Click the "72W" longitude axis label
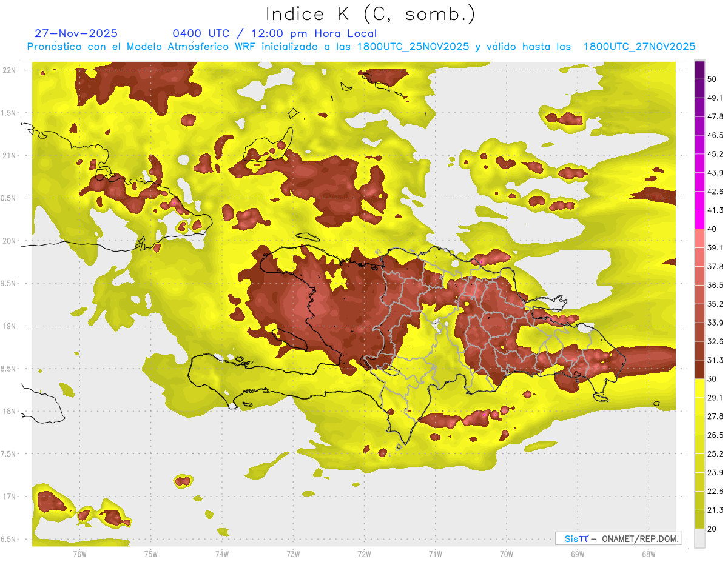The width and height of the screenshot is (728, 562). pyautogui.click(x=364, y=554)
